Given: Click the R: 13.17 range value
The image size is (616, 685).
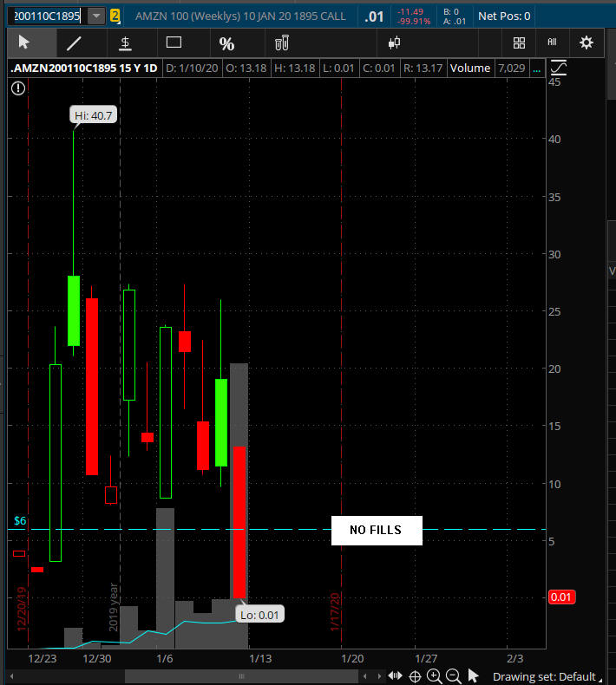Looking at the screenshot, I should pyautogui.click(x=423, y=68).
